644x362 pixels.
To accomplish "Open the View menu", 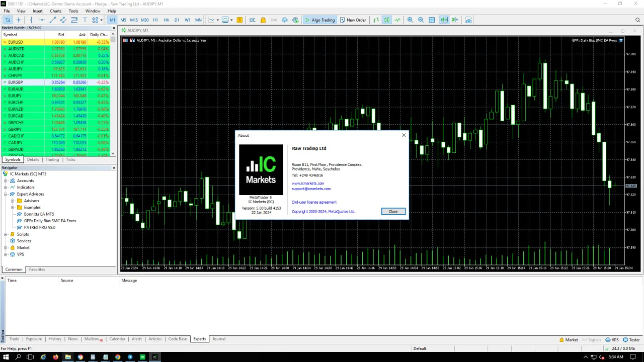I will click(x=21, y=11).
